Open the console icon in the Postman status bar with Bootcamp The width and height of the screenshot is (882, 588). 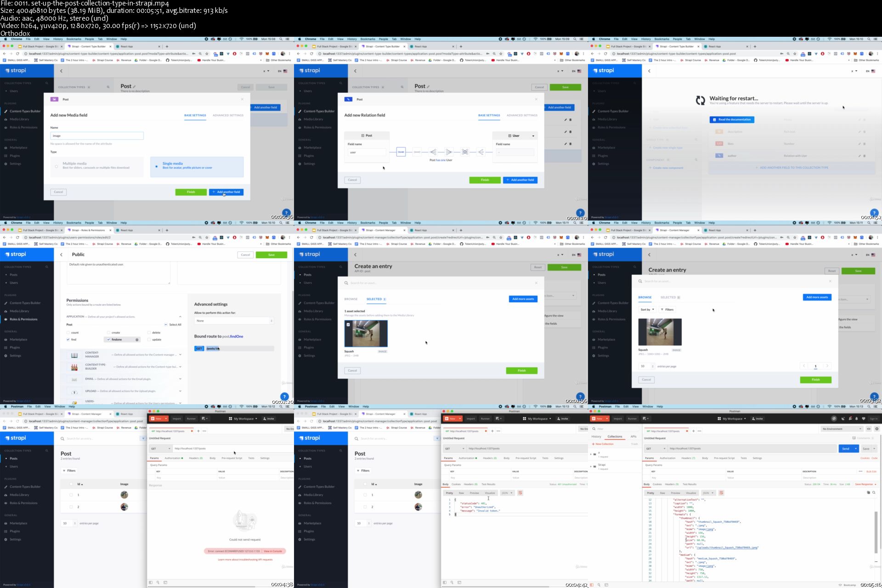(x=606, y=585)
